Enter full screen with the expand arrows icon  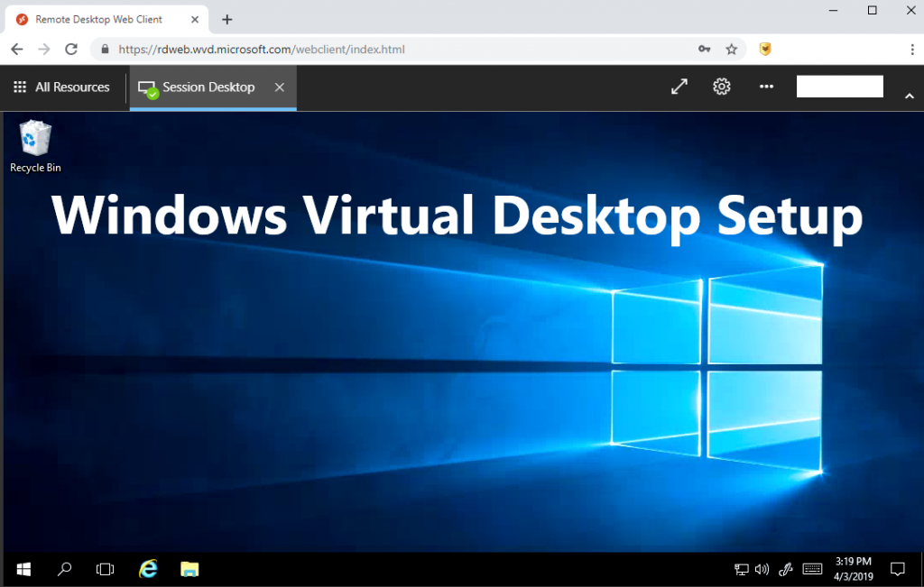679,87
